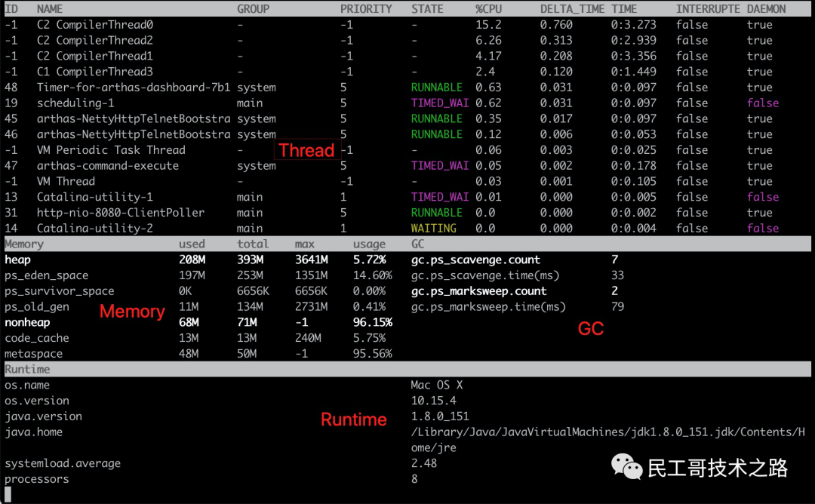The width and height of the screenshot is (815, 504).
Task: Click the nonheap row label
Action: [28, 322]
